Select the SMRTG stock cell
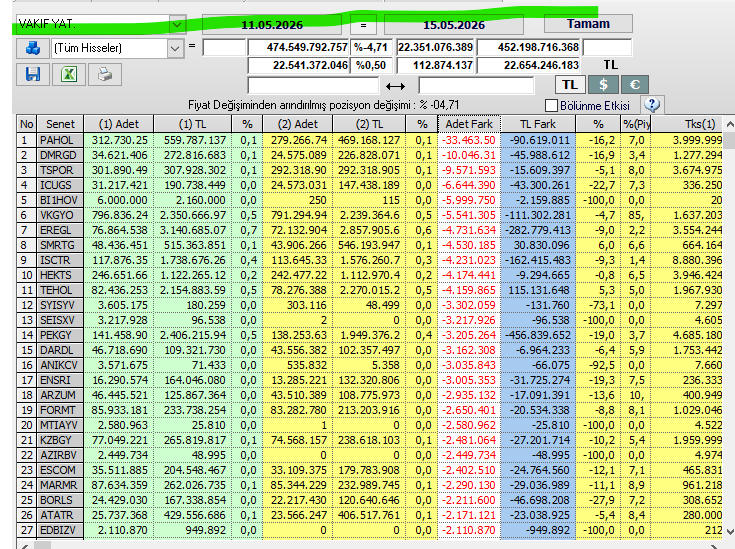The image size is (735, 549). click(x=60, y=245)
